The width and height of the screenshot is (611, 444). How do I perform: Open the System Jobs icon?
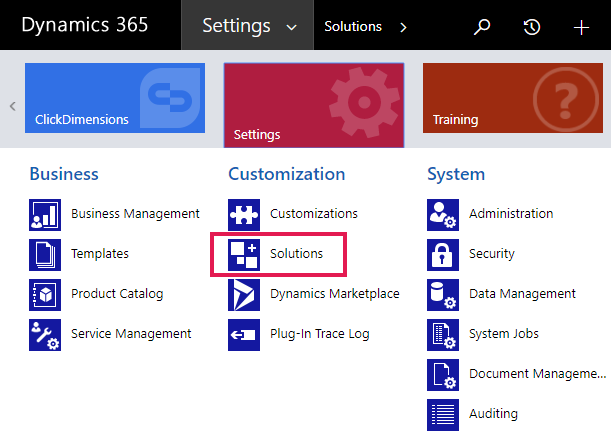pyautogui.click(x=443, y=335)
